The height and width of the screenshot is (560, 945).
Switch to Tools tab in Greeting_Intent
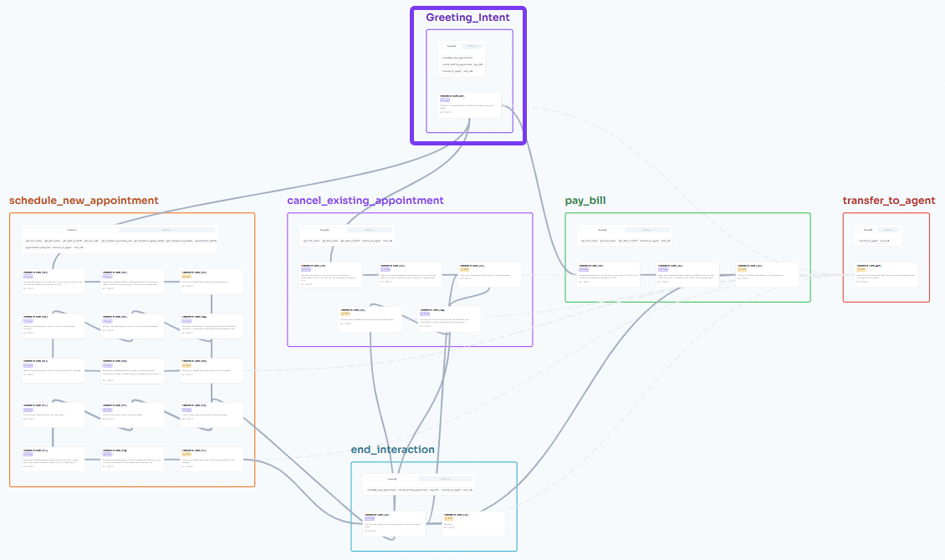pyautogui.click(x=451, y=46)
